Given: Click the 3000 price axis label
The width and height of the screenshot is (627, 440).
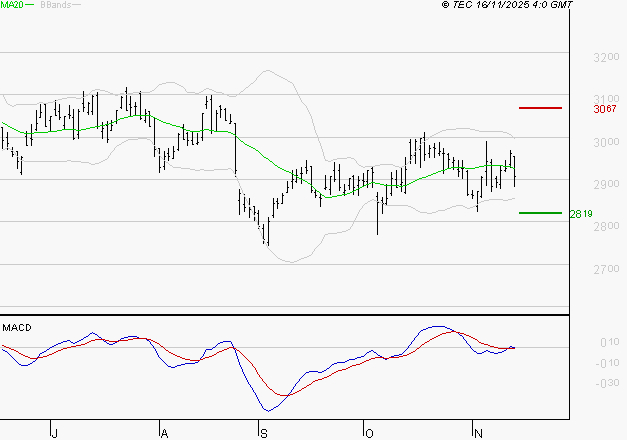Looking at the screenshot, I should point(606,142).
